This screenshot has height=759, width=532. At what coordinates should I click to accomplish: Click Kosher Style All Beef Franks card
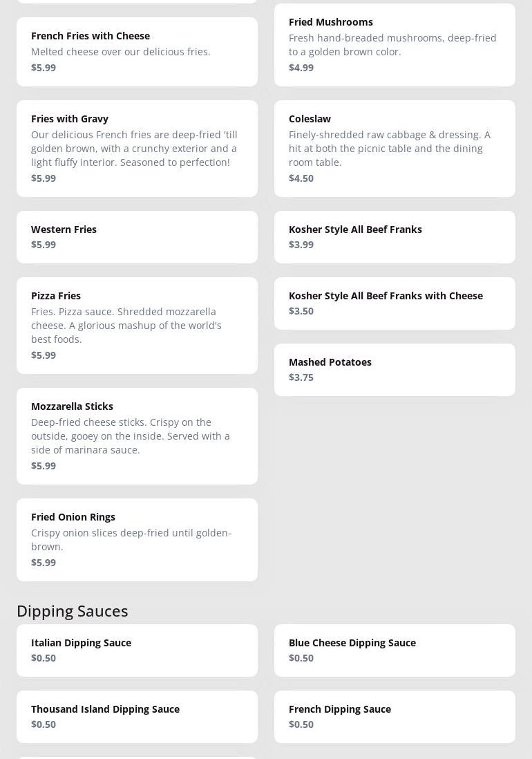(x=395, y=237)
